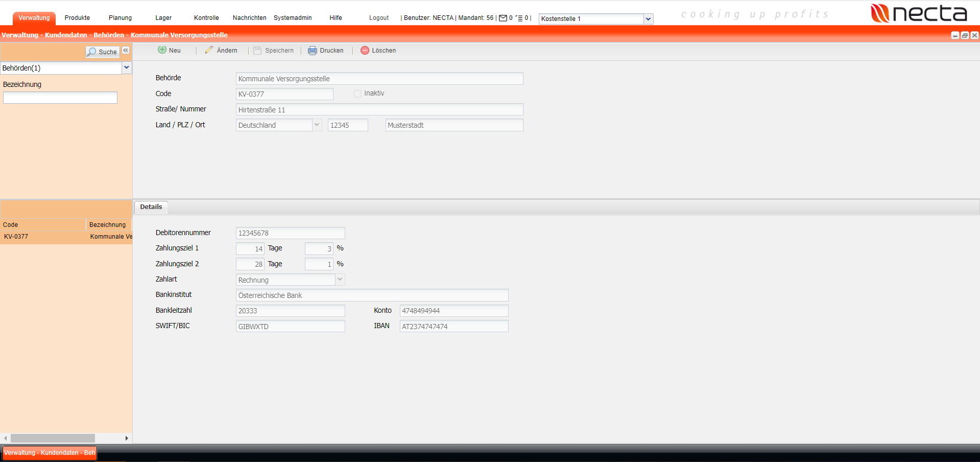
Task: Open the Kostenstelle 1 dropdown
Action: point(648,19)
